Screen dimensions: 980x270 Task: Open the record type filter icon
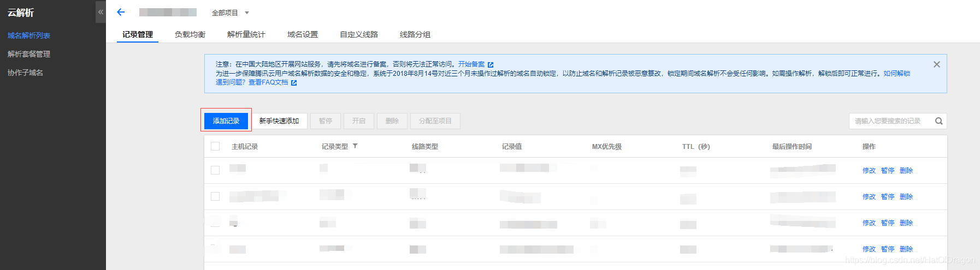tap(355, 146)
